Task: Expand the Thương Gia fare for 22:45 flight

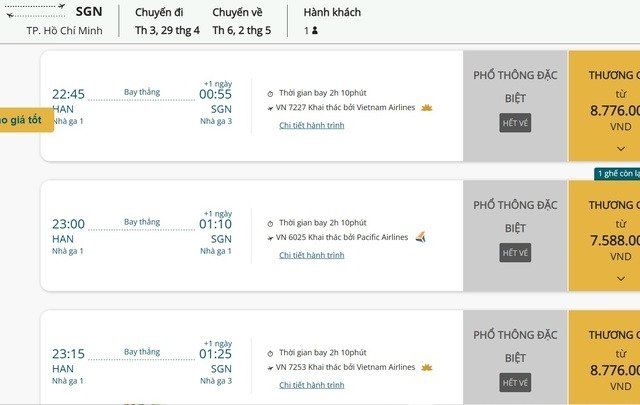Action: click(620, 148)
